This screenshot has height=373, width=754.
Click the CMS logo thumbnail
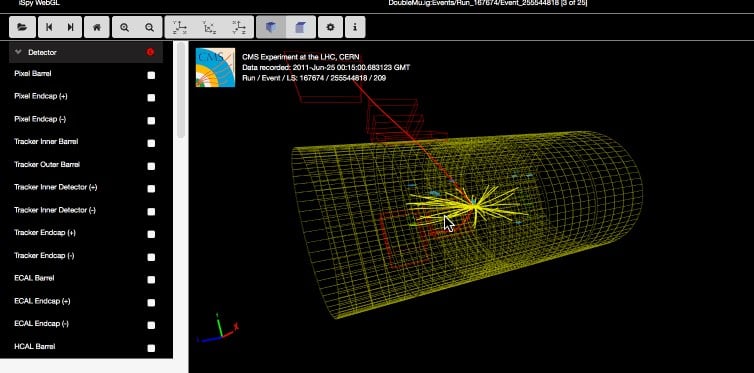click(215, 68)
